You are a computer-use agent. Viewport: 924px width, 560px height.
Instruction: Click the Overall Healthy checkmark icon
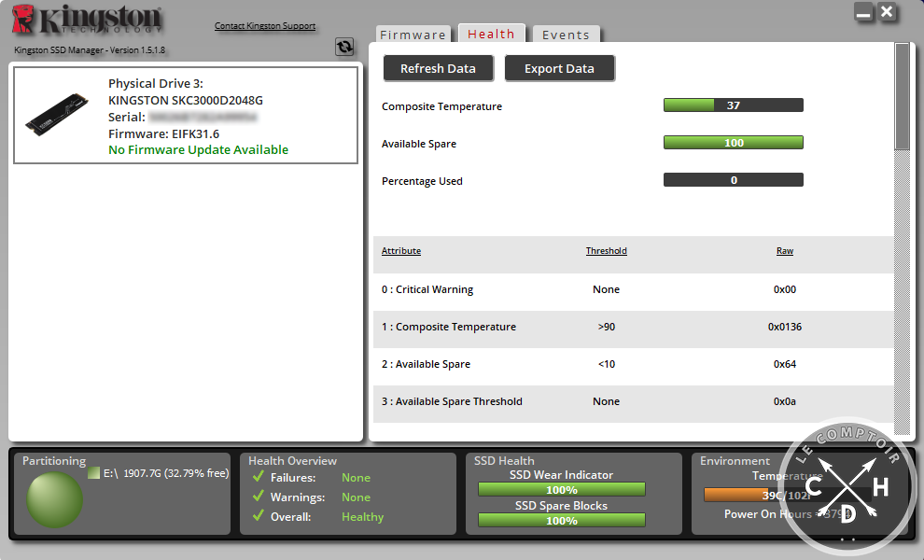(x=258, y=516)
